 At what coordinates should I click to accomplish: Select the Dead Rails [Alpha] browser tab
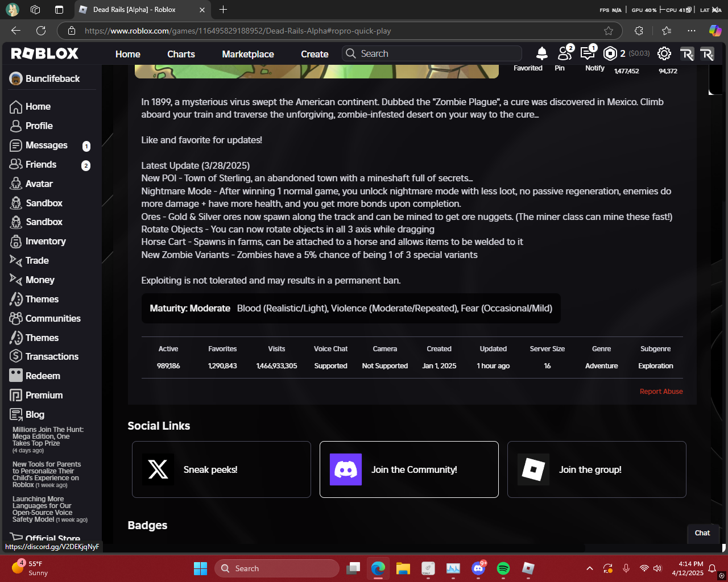[142, 10]
